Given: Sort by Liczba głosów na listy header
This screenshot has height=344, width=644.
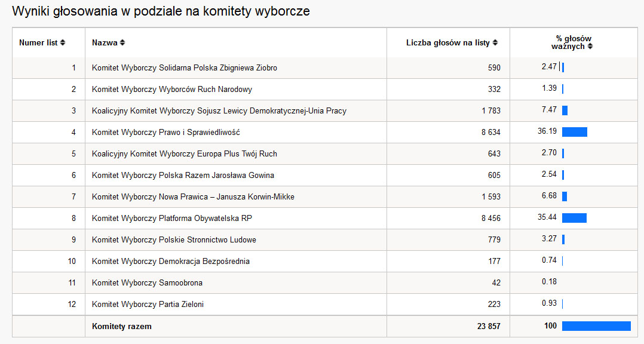Looking at the screenshot, I should [447, 43].
